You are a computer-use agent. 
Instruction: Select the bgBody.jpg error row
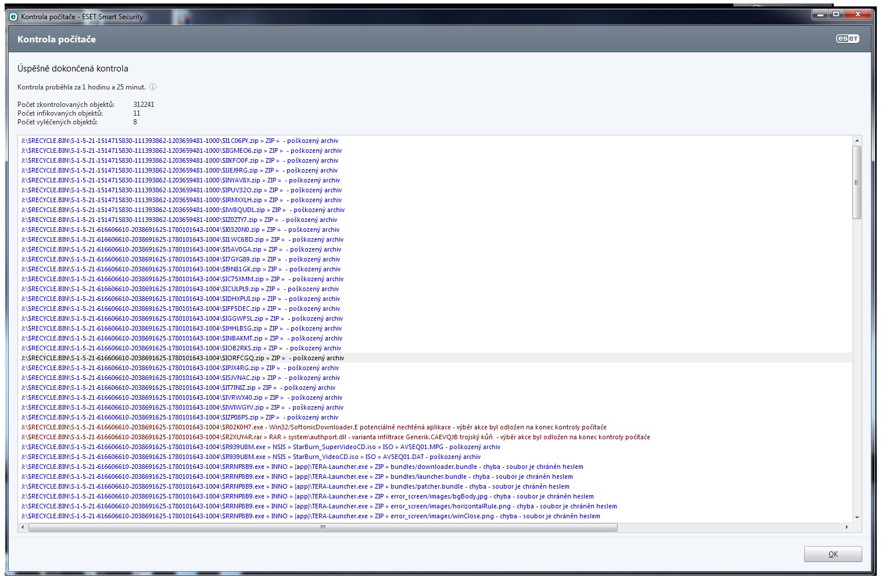[436, 496]
